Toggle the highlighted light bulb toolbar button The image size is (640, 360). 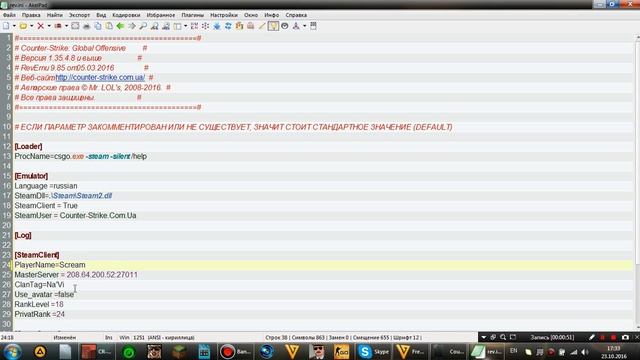point(273,26)
